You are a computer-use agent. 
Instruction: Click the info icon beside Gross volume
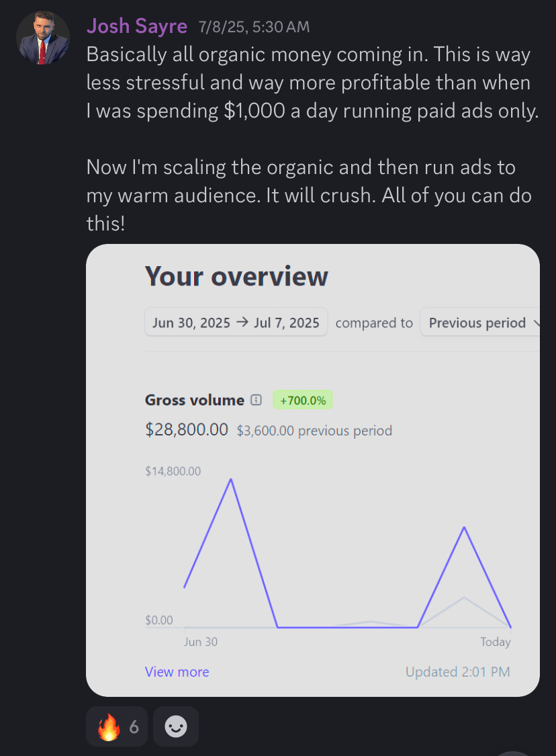(x=256, y=400)
